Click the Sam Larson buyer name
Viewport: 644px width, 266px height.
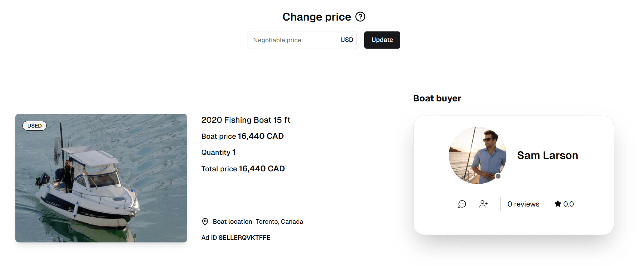(548, 155)
